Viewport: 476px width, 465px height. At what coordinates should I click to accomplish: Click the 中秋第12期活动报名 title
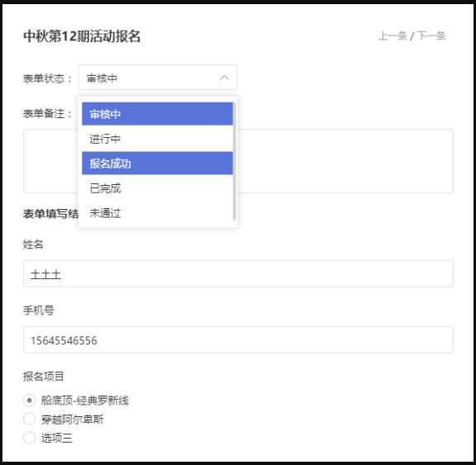pyautogui.click(x=82, y=36)
